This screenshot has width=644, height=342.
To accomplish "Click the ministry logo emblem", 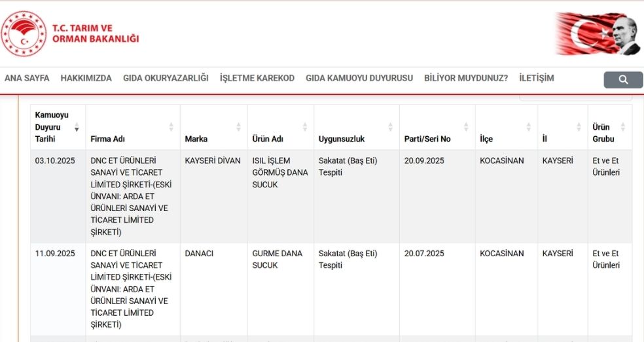I will point(24,33).
